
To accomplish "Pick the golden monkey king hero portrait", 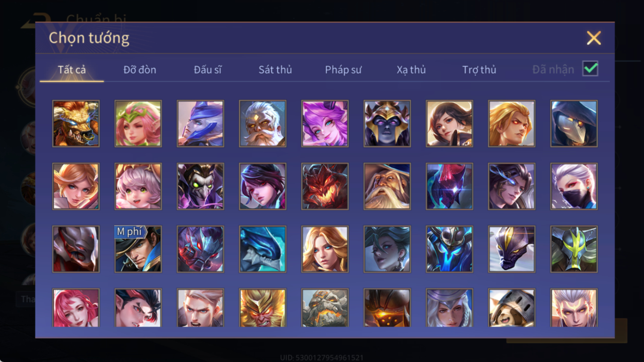I will [262, 308].
